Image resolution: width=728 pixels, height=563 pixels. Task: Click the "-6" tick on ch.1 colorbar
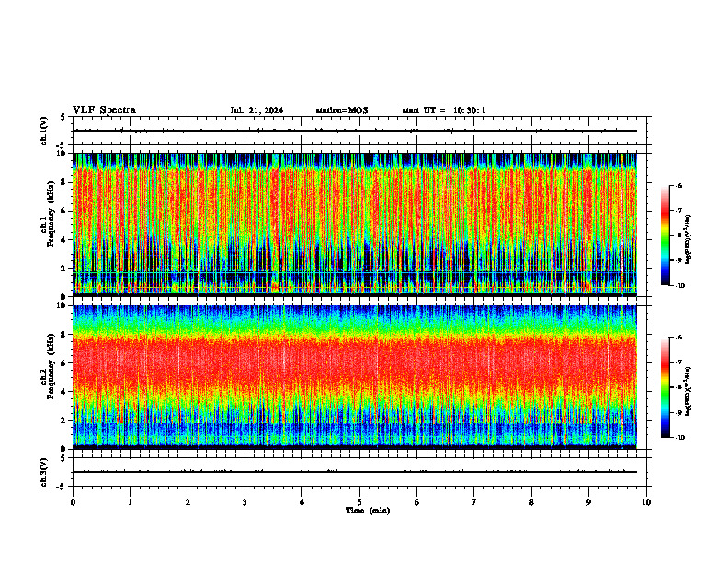(678, 186)
